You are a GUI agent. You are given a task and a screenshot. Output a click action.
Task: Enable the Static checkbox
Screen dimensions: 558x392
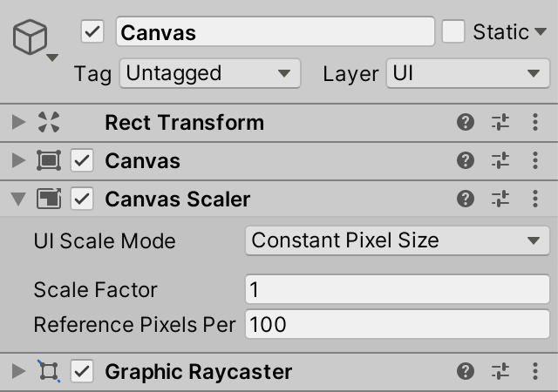(x=453, y=32)
